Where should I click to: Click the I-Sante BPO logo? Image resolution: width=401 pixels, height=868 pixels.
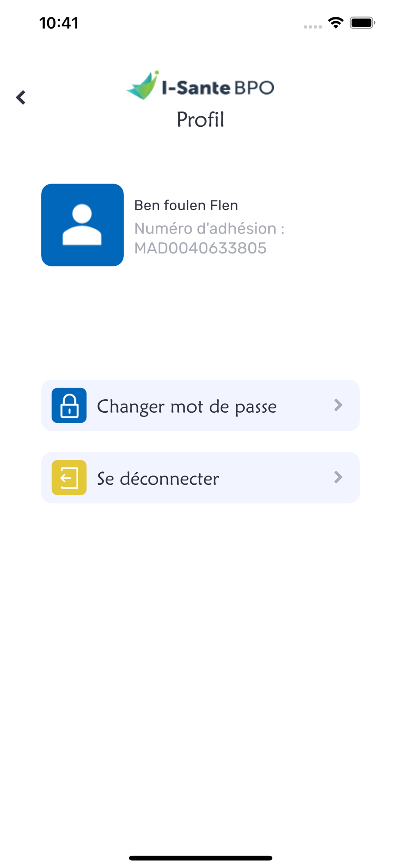point(200,85)
